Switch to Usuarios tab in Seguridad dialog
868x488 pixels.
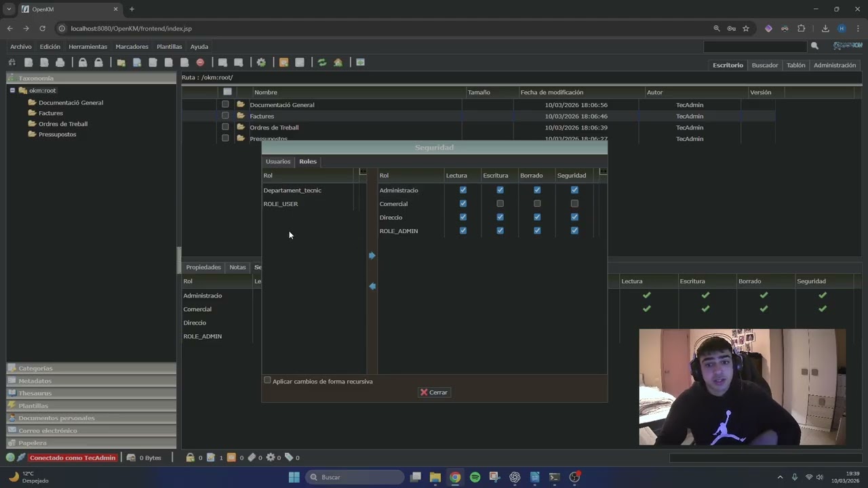click(278, 161)
